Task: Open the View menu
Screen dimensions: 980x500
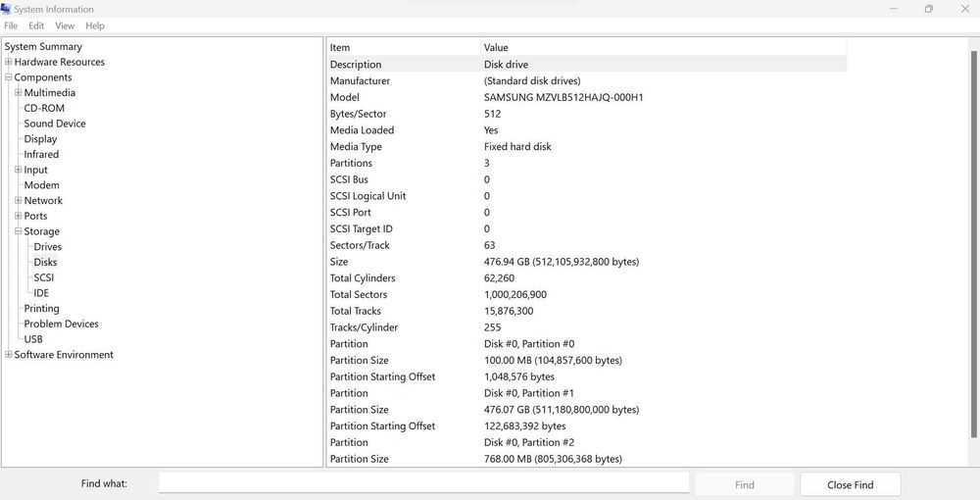Action: [65, 25]
